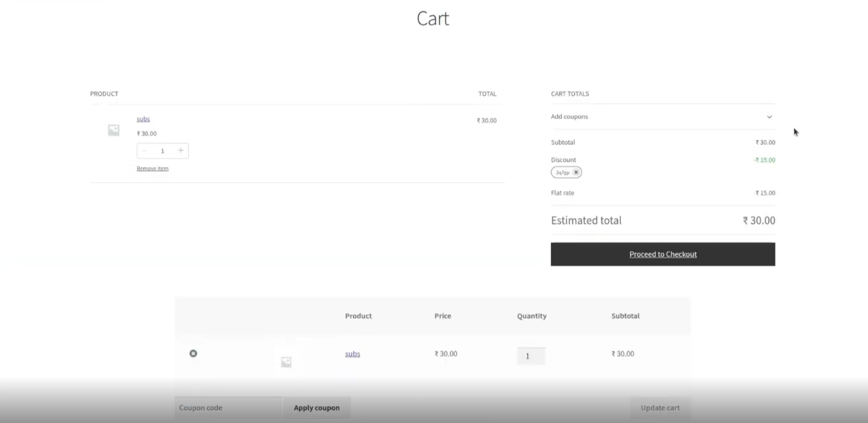Expand the Add coupons section
Screen dimensions: 868x423
coord(769,117)
